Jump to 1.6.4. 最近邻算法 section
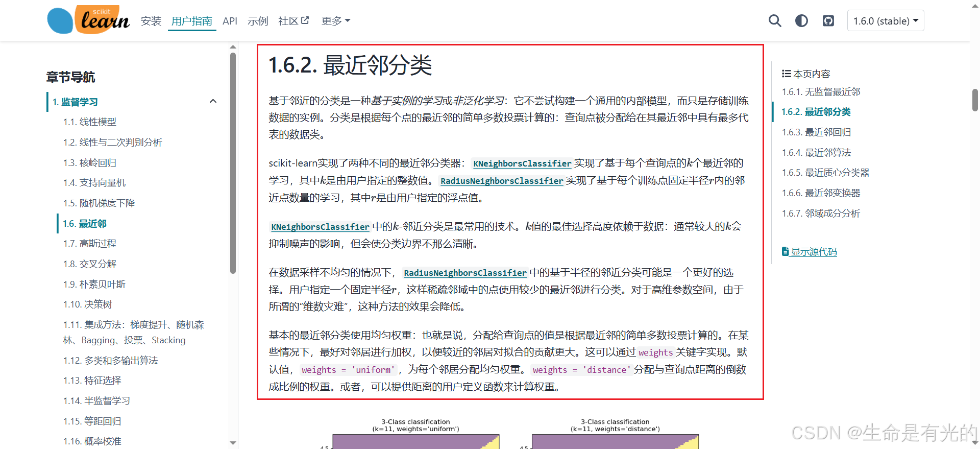 click(816, 153)
